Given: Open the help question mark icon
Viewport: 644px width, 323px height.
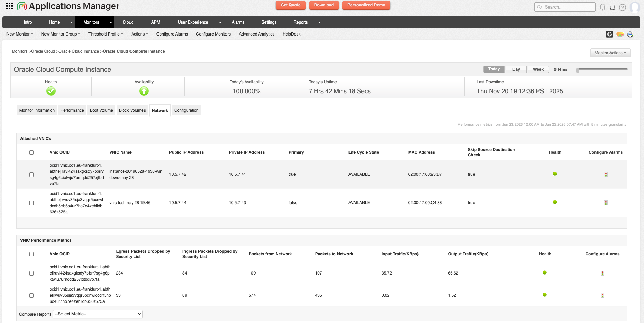Looking at the screenshot, I should [622, 7].
